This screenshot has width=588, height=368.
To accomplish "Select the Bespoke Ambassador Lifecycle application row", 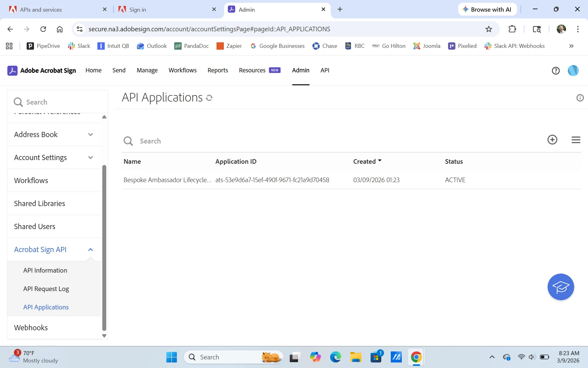I will (167, 180).
